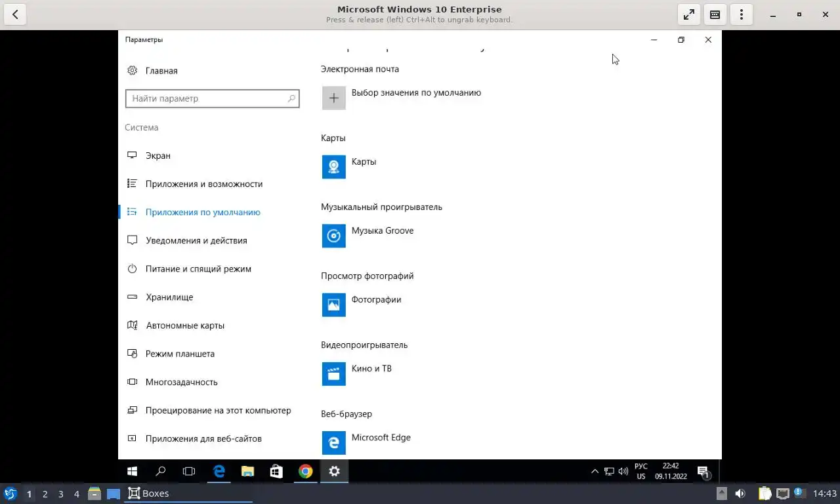Click the host clock 14:43

(x=825, y=493)
